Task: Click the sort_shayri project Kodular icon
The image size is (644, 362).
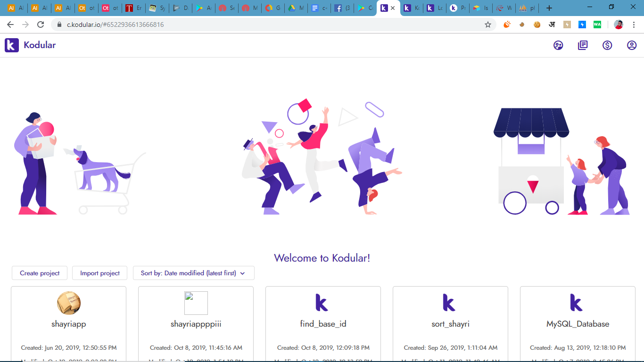Action: click(449, 303)
